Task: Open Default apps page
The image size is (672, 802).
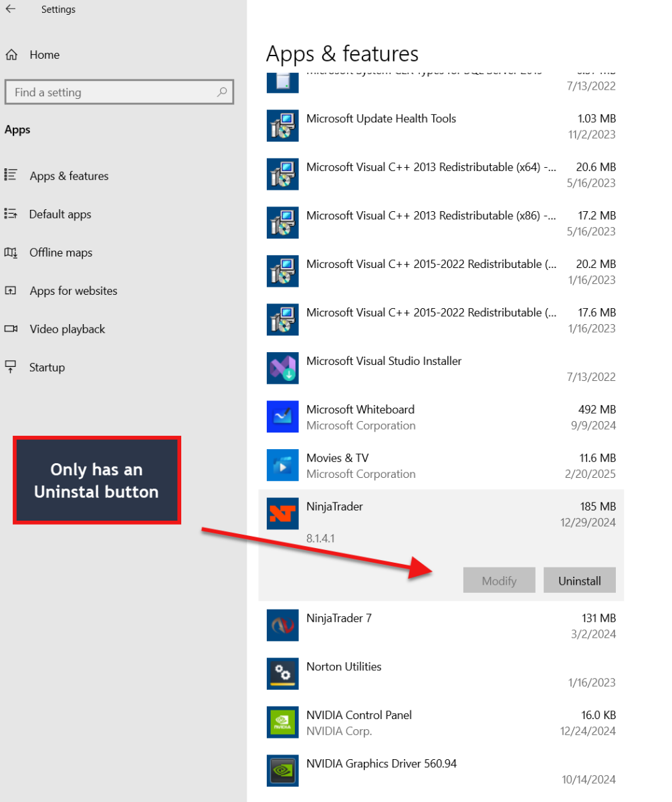Action: (60, 214)
